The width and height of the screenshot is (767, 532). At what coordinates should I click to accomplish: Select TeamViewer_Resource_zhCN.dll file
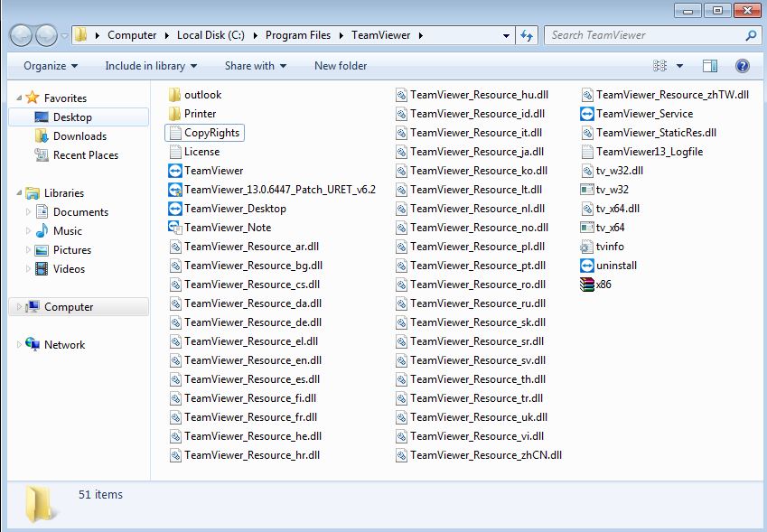479,455
